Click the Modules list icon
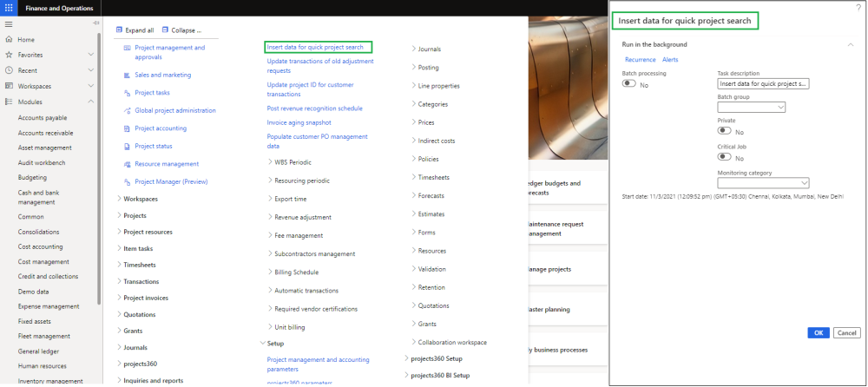 click(9, 102)
